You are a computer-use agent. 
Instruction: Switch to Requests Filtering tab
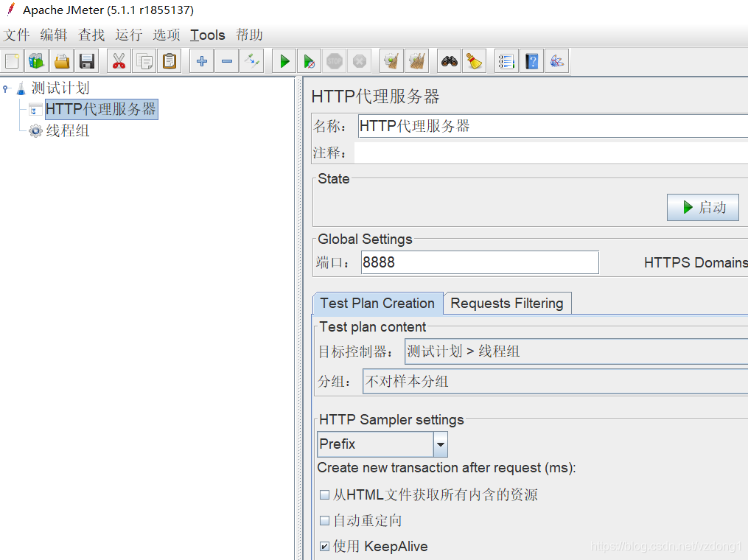pos(507,304)
